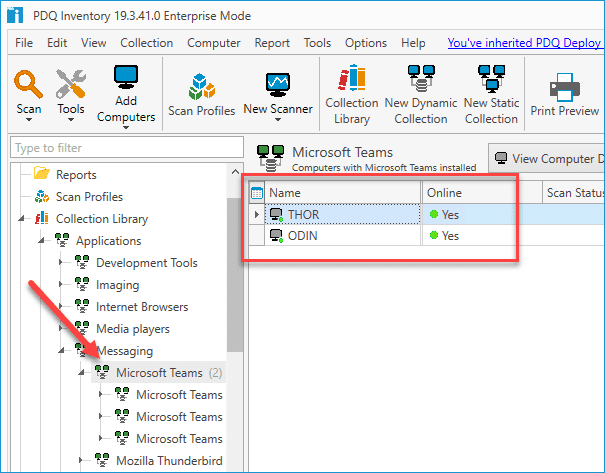Click the Development Tools collection icon
Screen dimensions: 605x473
tap(82, 262)
